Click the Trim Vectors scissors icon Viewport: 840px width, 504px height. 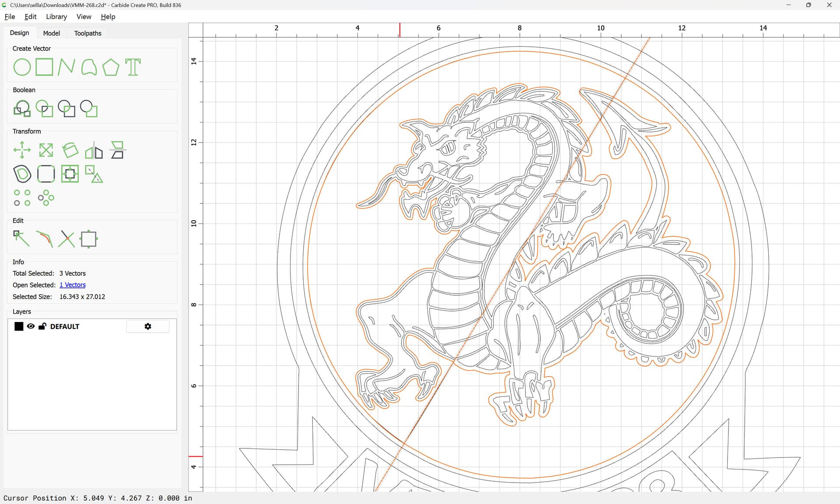coord(66,239)
